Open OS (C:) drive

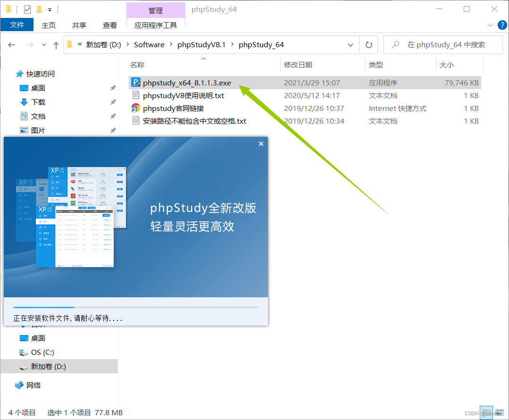[x=42, y=353]
